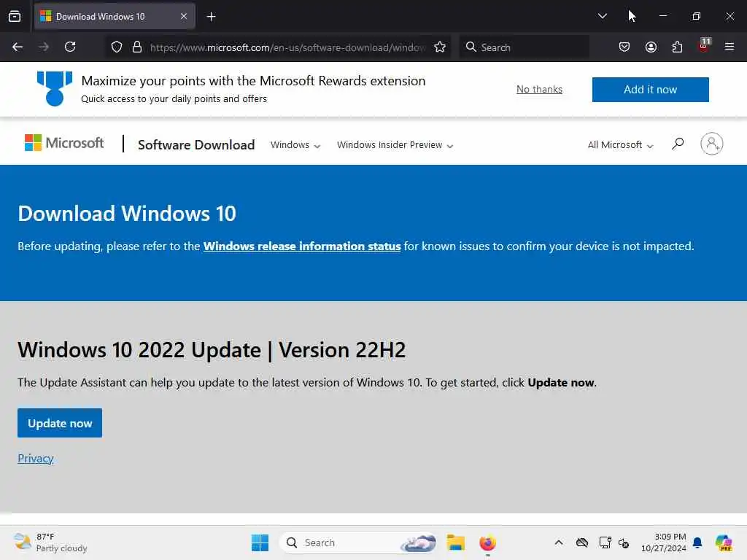The width and height of the screenshot is (747, 560).
Task: Open the Windows Start button
Action: click(260, 542)
